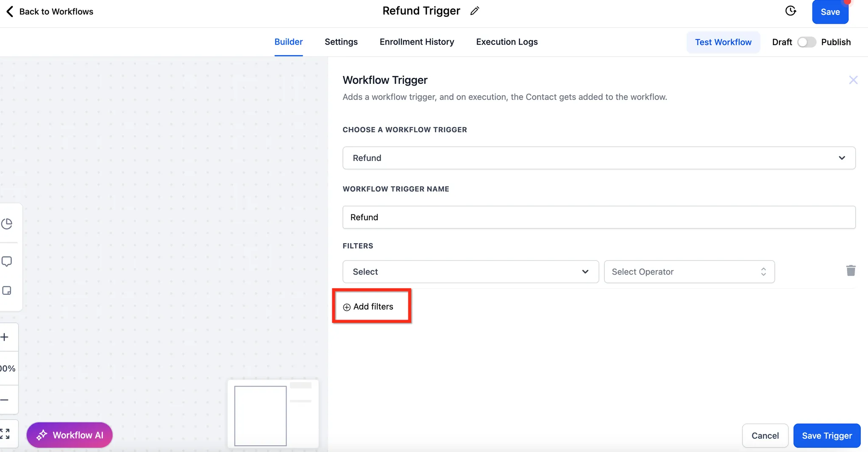Click the fit-to-screen expand icon
This screenshot has width=868, height=452.
coord(5,434)
